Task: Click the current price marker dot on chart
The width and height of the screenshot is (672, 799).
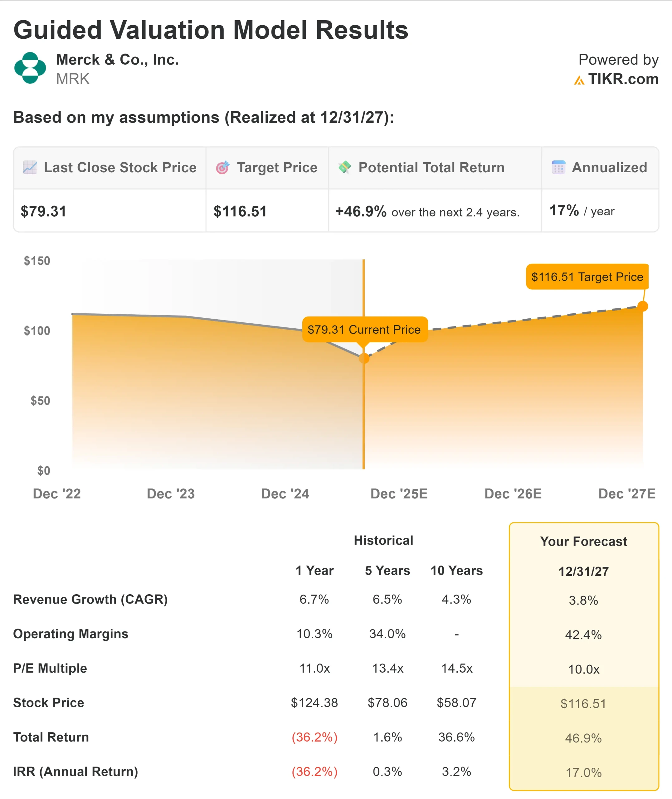Action: (364, 358)
